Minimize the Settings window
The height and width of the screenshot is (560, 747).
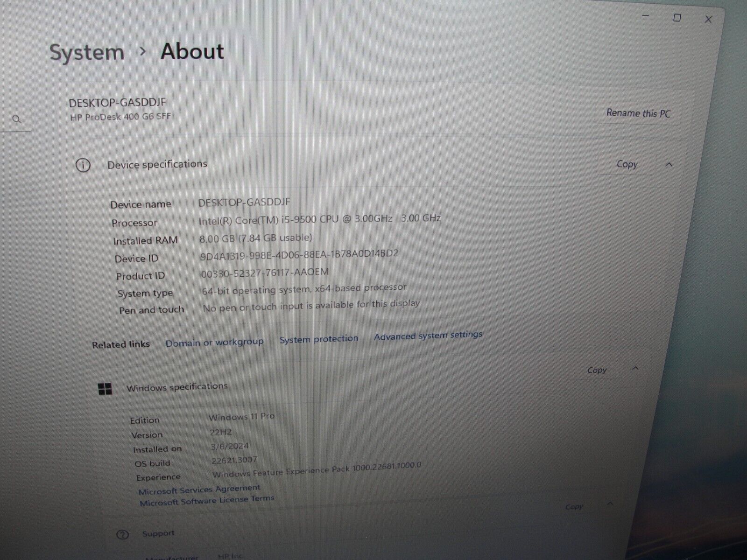tap(646, 16)
